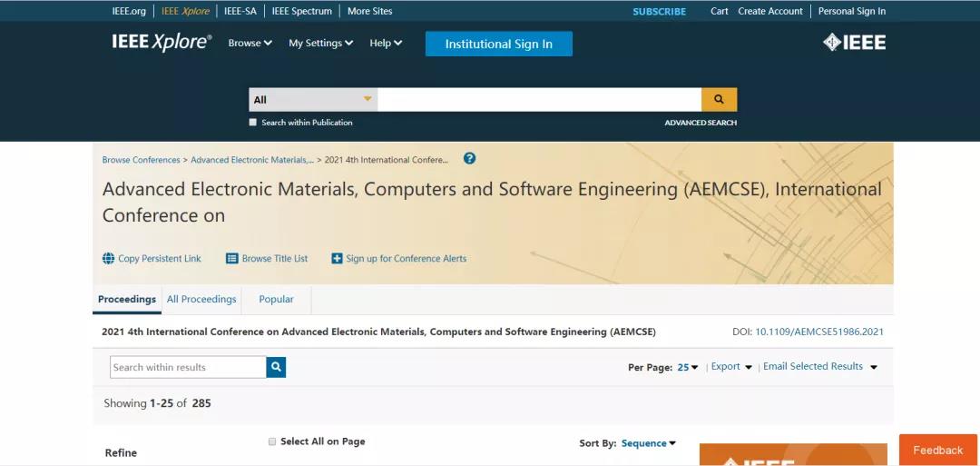Open the Cart link
Image resolution: width=980 pixels, height=466 pixels.
720,11
